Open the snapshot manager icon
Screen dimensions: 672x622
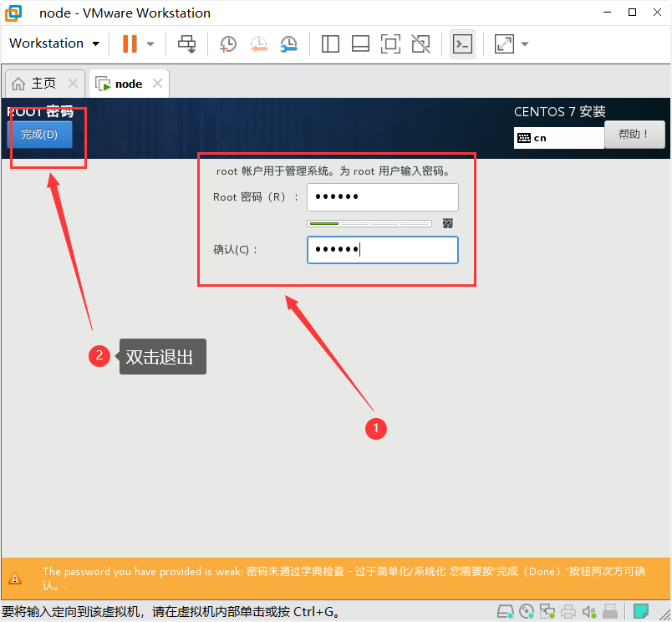pos(289,43)
